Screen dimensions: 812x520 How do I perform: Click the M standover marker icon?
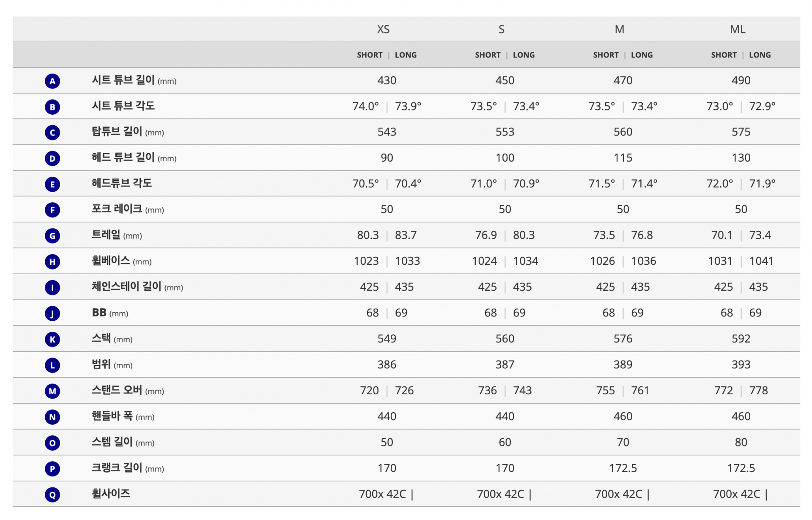(52, 391)
